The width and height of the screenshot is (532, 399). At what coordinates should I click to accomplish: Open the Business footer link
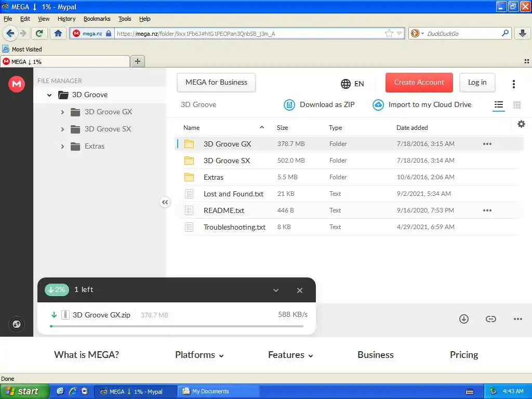point(376,355)
